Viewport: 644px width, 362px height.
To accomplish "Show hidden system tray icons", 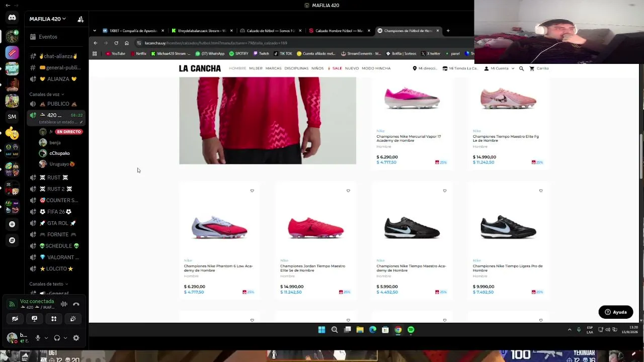I will tap(570, 330).
